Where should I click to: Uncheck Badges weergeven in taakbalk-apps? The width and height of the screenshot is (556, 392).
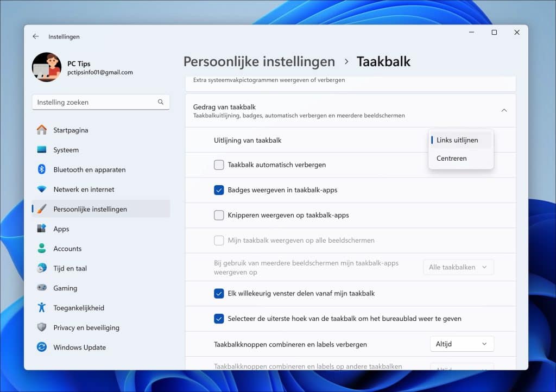click(x=219, y=190)
